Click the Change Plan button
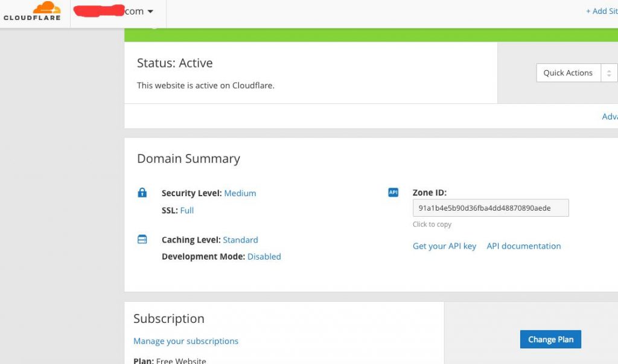Screen dimensions: 618x364 [x=550, y=339]
